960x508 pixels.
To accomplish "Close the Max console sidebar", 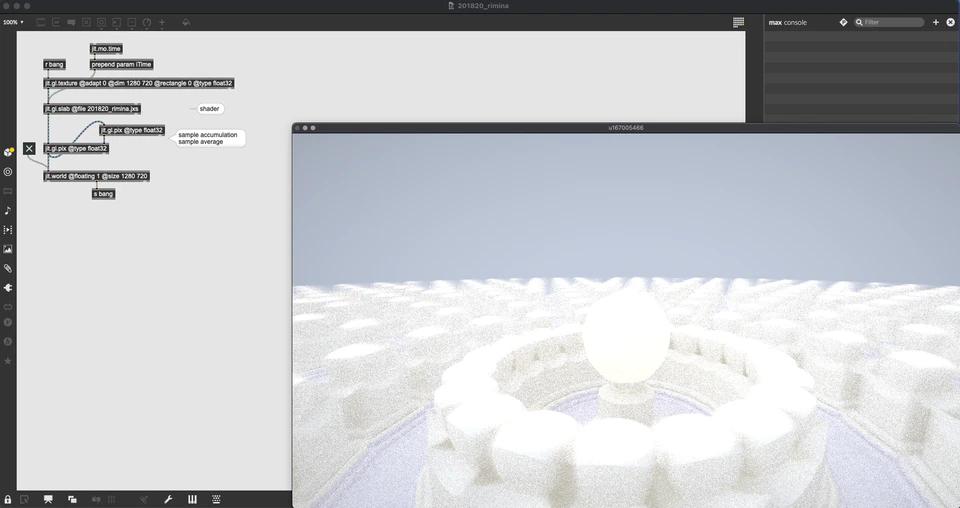I will 950,22.
